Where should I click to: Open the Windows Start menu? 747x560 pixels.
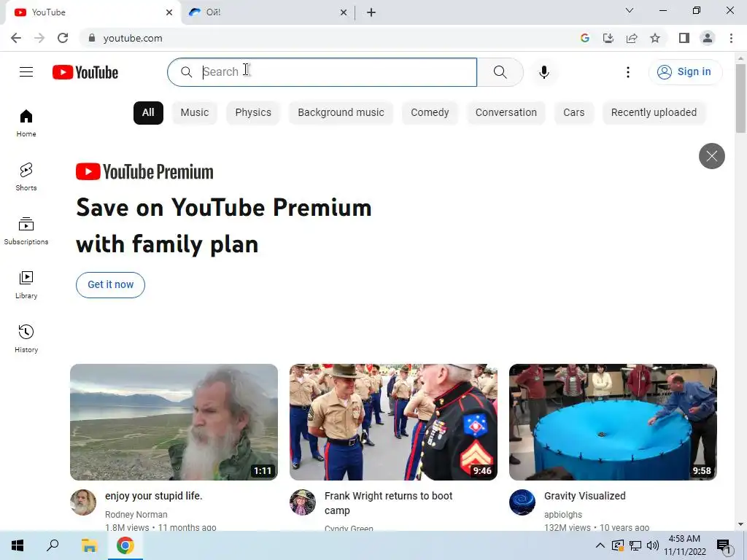pos(18,545)
